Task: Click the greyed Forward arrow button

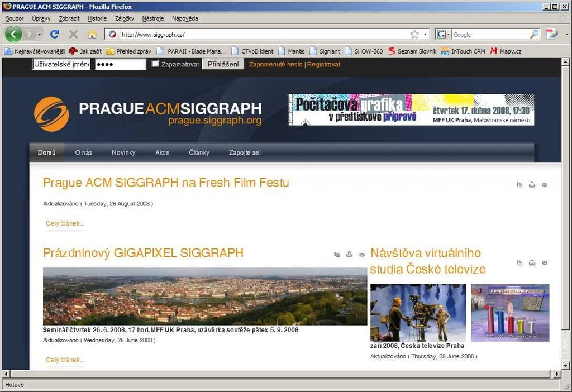Action: (29, 34)
